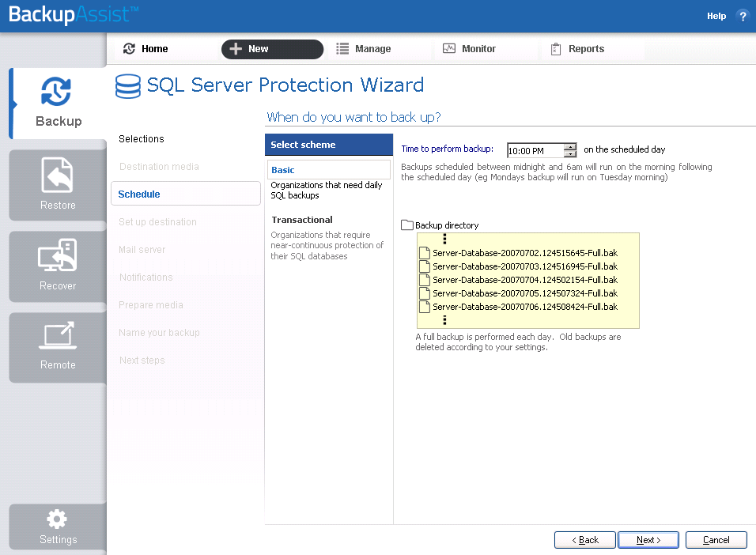
Task: Open the Restore section icon
Action: point(58,175)
